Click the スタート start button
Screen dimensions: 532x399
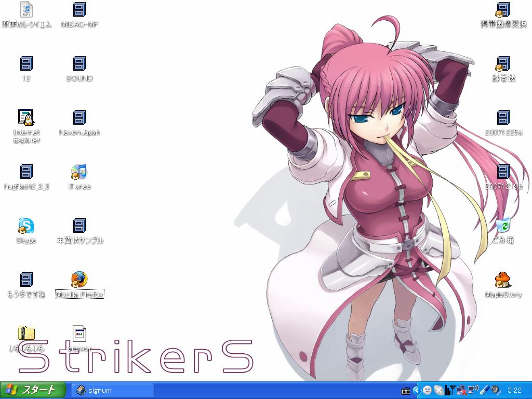[33, 390]
